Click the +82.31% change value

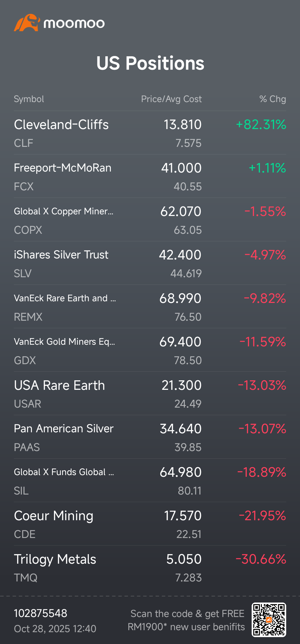[261, 125]
